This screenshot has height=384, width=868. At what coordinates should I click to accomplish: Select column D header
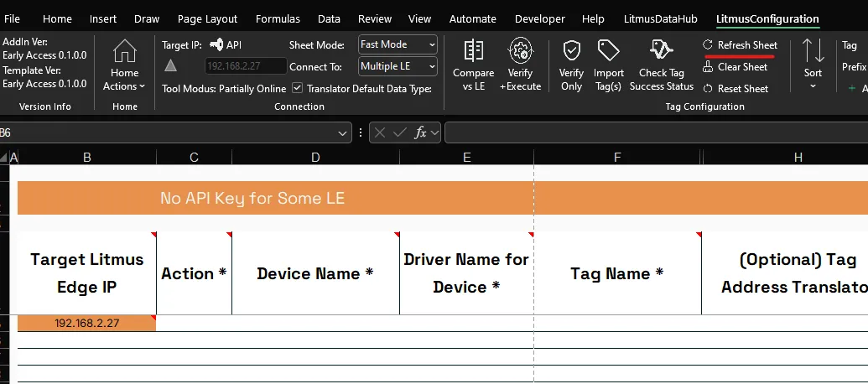coord(315,158)
